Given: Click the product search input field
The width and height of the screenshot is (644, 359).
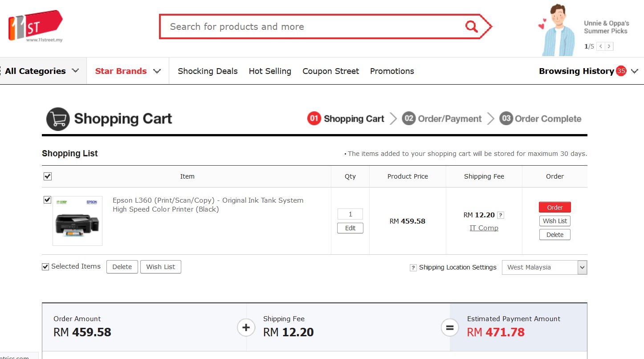Looking at the screenshot, I should pos(312,27).
